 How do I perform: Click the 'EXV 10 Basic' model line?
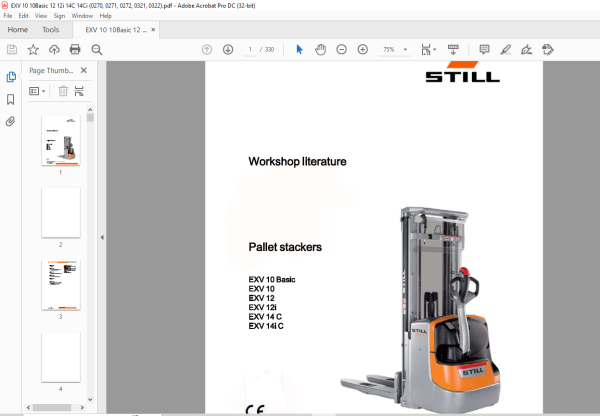(272, 280)
